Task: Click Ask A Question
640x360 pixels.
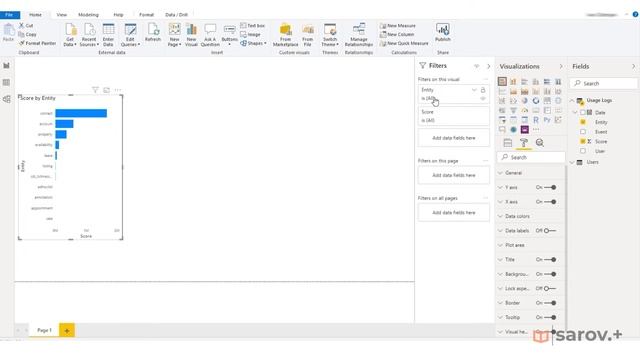Action: pos(210,34)
